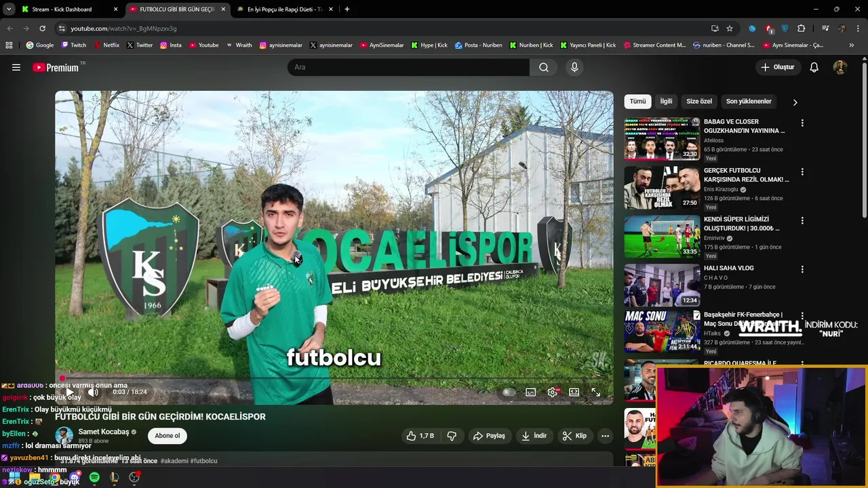Like the video (1,7 B)
This screenshot has width=868, height=488.
(420, 436)
